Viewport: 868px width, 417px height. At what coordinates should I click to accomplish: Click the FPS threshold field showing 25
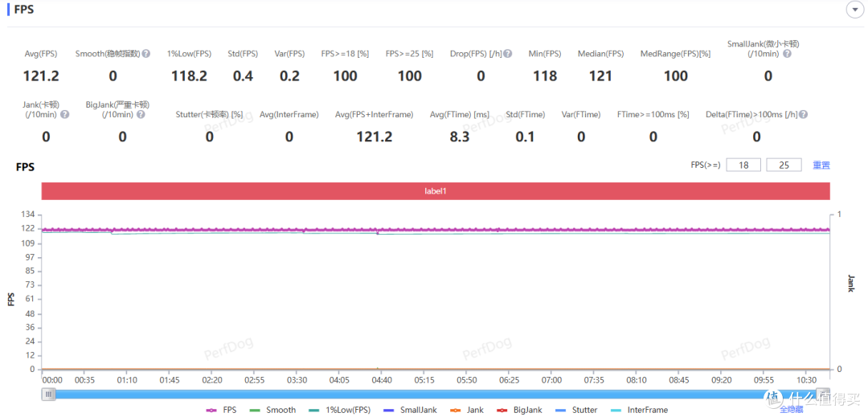pyautogui.click(x=784, y=165)
